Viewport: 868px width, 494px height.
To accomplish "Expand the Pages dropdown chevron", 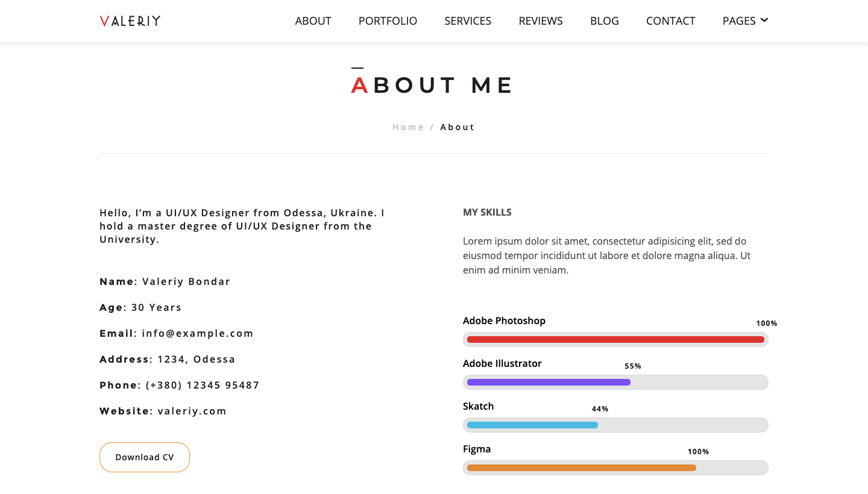I will 764,20.
